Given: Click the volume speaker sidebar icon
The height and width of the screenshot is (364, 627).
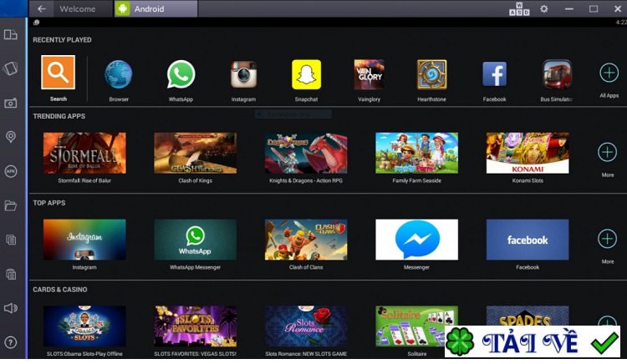Looking at the screenshot, I should tap(11, 308).
